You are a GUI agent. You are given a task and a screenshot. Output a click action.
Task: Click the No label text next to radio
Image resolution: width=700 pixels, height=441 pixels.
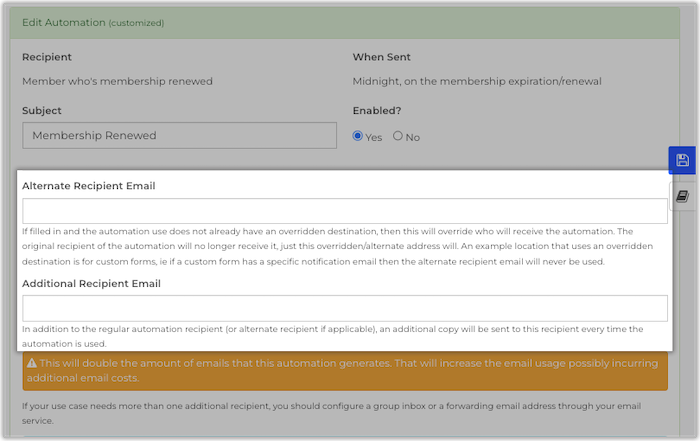(413, 137)
